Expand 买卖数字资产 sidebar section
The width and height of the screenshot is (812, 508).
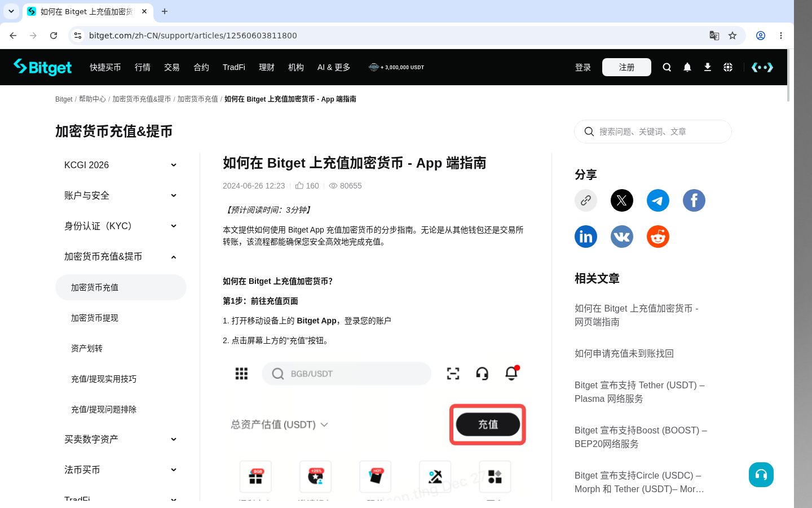coord(121,439)
